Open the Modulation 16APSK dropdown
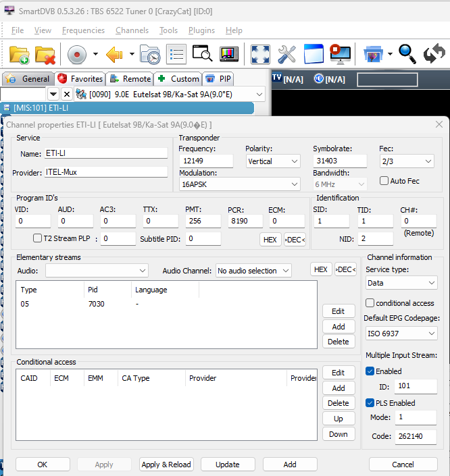Viewport: 450px width, 476px height. [239, 184]
